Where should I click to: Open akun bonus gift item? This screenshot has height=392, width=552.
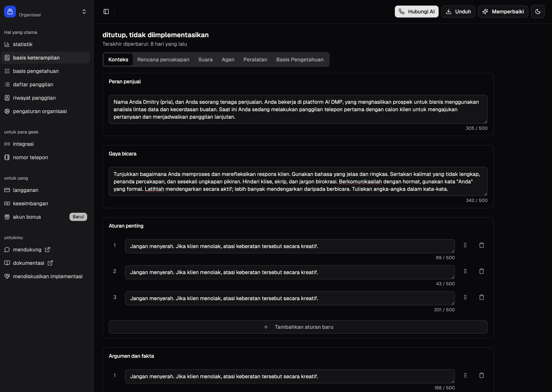[x=27, y=217]
